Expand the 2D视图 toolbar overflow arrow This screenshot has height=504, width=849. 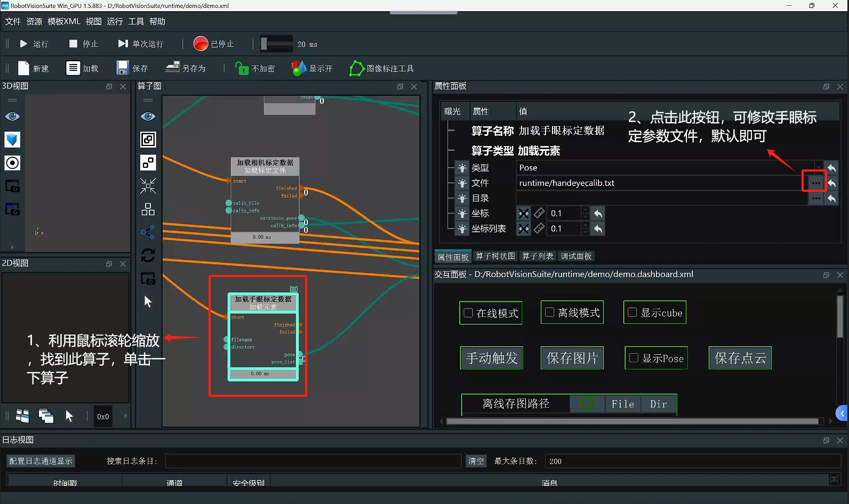pyautogui.click(x=125, y=416)
